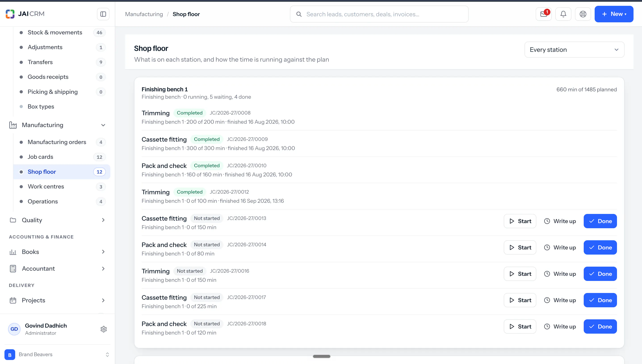642x364 pixels.
Task: Write up time for JC/2026-27/0013
Action: [x=560, y=221]
